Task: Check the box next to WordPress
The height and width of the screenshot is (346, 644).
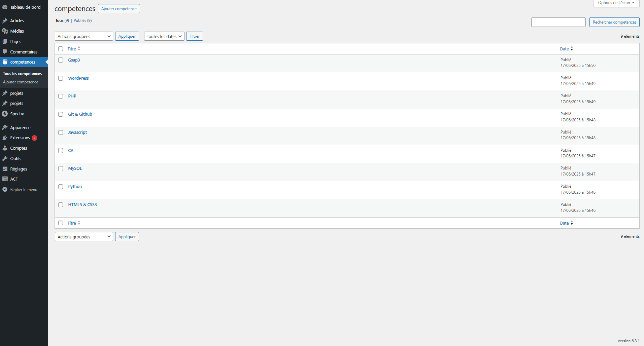Action: [x=61, y=78]
